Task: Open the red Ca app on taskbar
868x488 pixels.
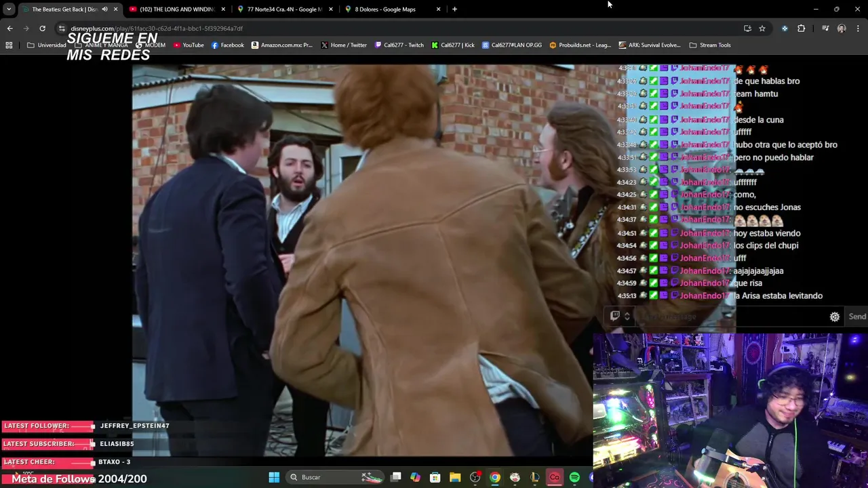Action: click(554, 477)
